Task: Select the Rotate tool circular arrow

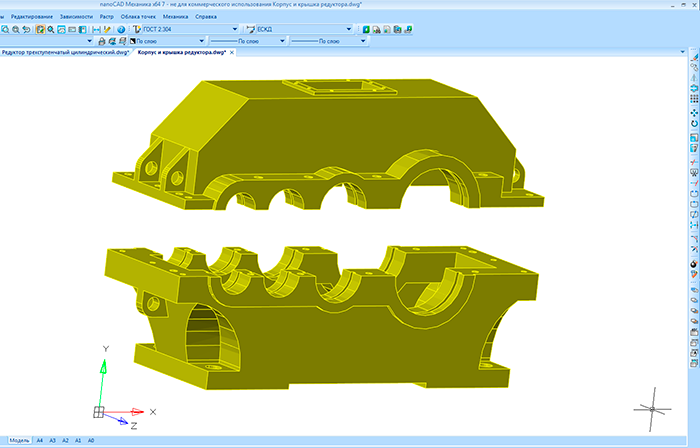Action: tap(694, 124)
